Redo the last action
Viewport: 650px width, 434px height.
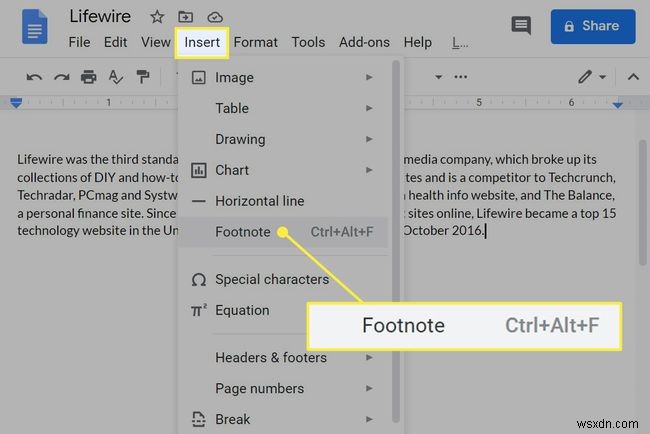61,77
